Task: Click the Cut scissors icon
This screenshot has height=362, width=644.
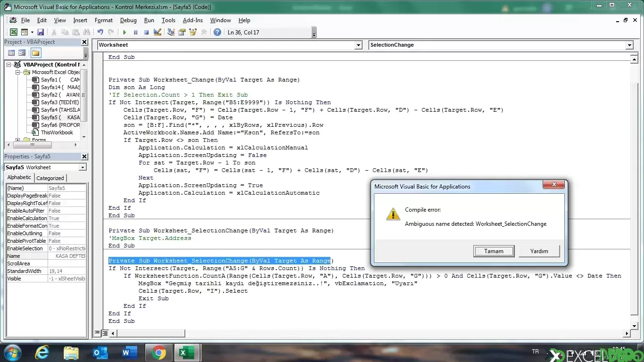Action: (54, 32)
